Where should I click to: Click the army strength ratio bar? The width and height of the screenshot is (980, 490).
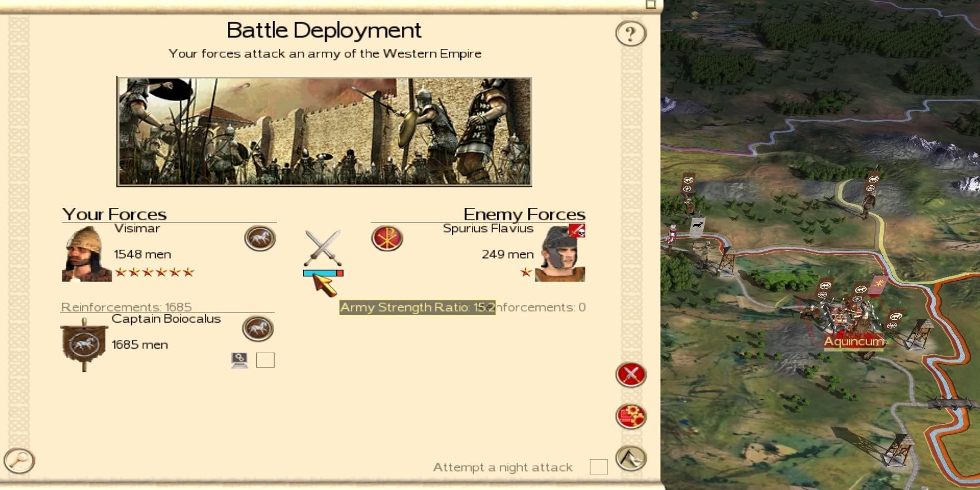[323, 273]
